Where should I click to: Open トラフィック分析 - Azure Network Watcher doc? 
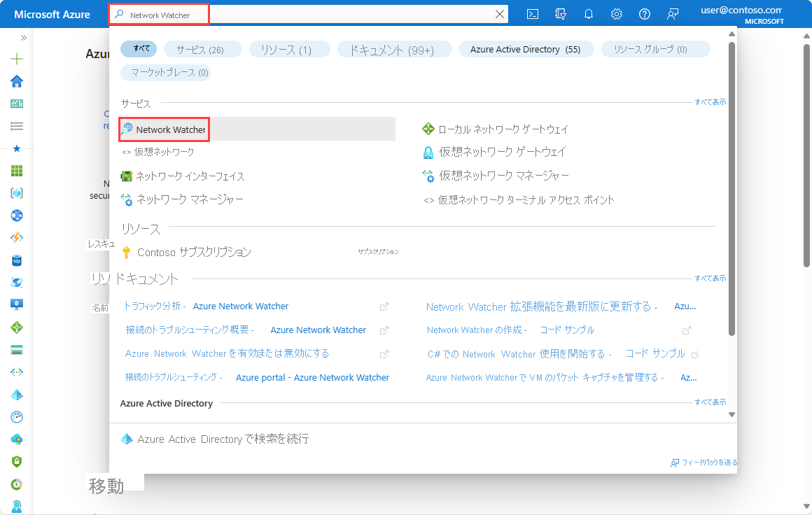pos(206,306)
